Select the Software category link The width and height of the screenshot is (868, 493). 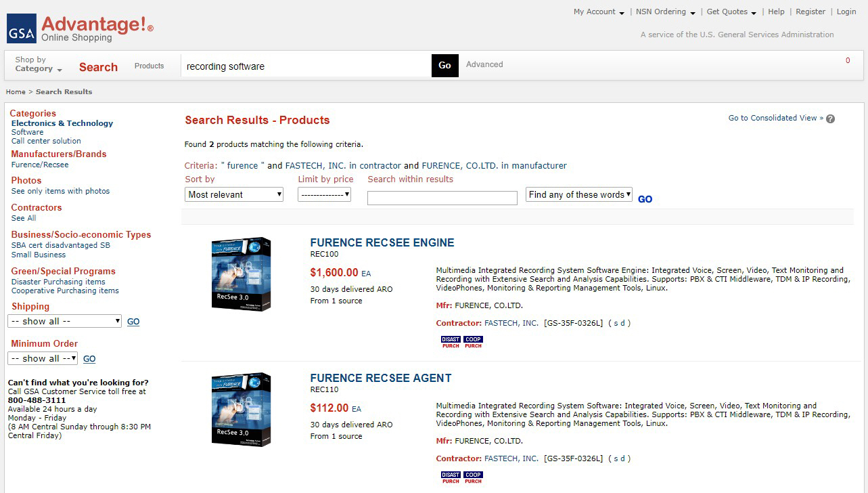[x=27, y=132]
